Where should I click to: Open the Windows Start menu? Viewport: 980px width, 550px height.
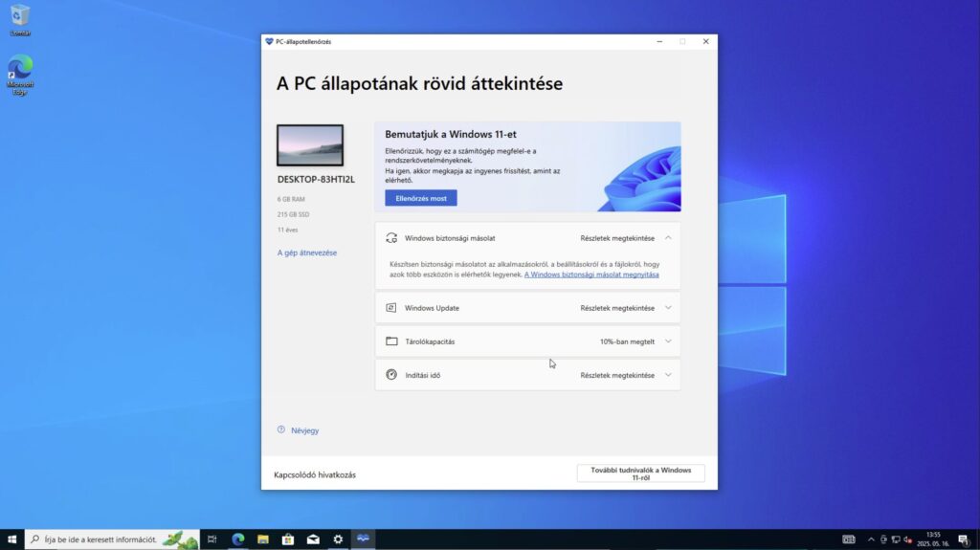click(11, 539)
